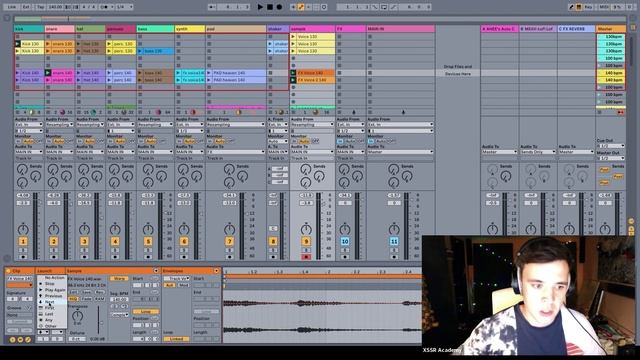
Task: Show the Launch box with the L icon
Action: coord(12,340)
